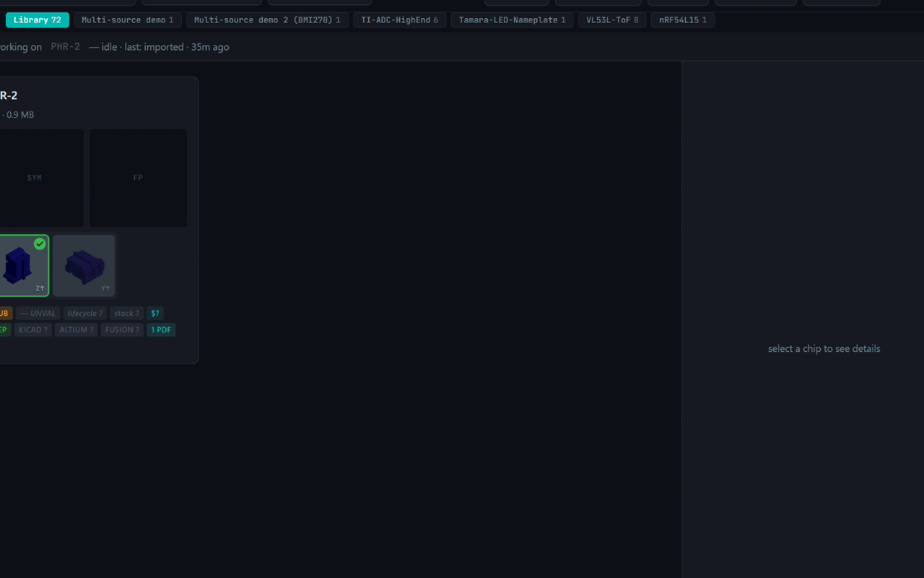Click the KICAD ? format badge
Viewport: 924px width, 578px height.
pyautogui.click(x=33, y=329)
